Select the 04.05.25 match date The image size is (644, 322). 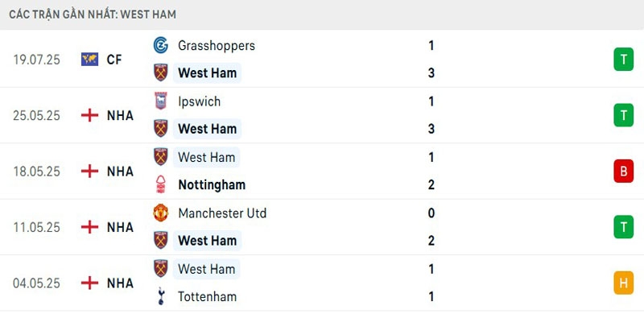click(37, 283)
